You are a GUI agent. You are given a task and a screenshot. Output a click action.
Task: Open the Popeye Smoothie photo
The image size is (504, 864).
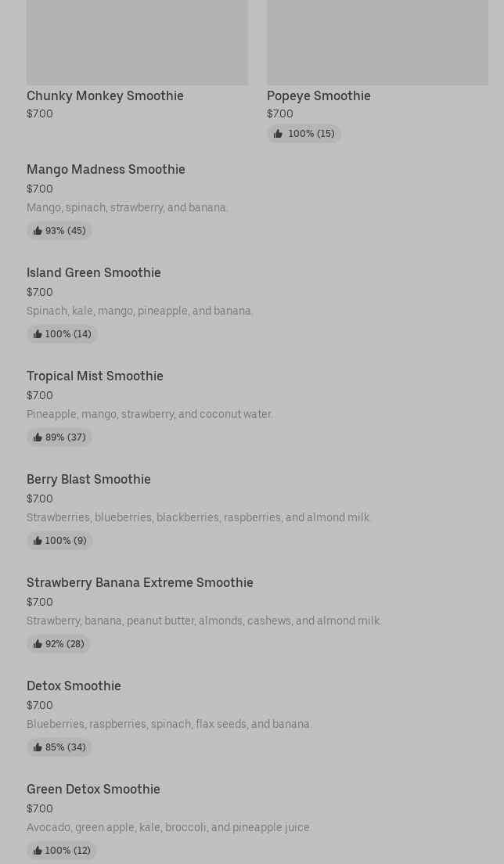click(x=377, y=41)
